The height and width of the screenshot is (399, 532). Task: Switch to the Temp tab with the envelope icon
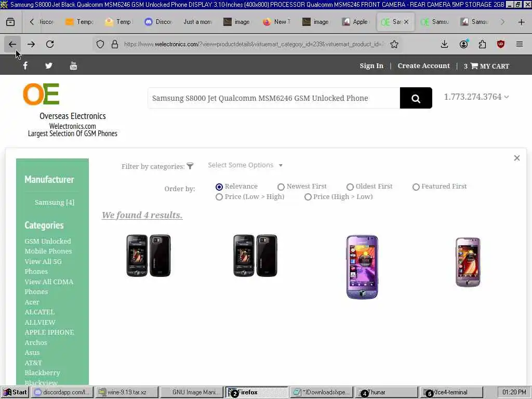118,22
